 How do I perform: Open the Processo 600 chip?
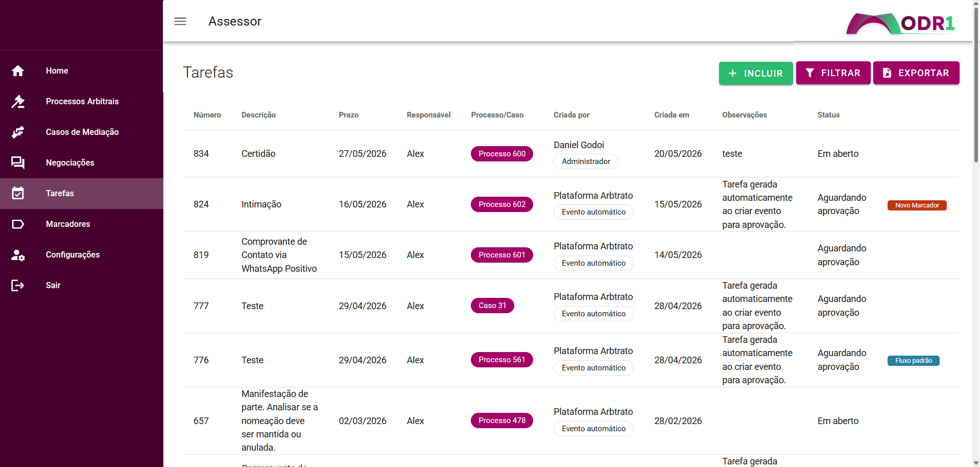pyautogui.click(x=502, y=154)
